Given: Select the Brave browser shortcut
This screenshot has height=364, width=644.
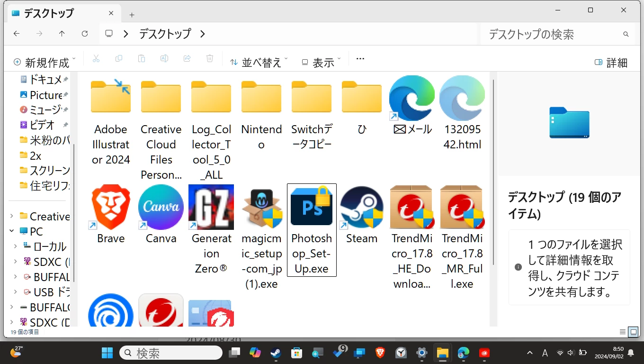Looking at the screenshot, I should tap(111, 214).
